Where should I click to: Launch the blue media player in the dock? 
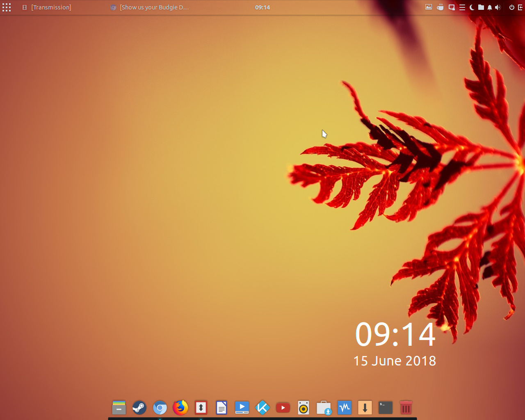pyautogui.click(x=242, y=408)
